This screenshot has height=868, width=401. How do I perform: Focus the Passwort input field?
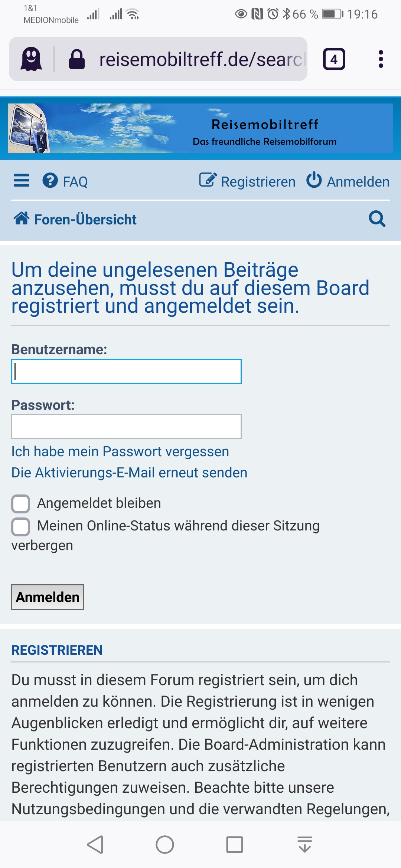coord(126,427)
